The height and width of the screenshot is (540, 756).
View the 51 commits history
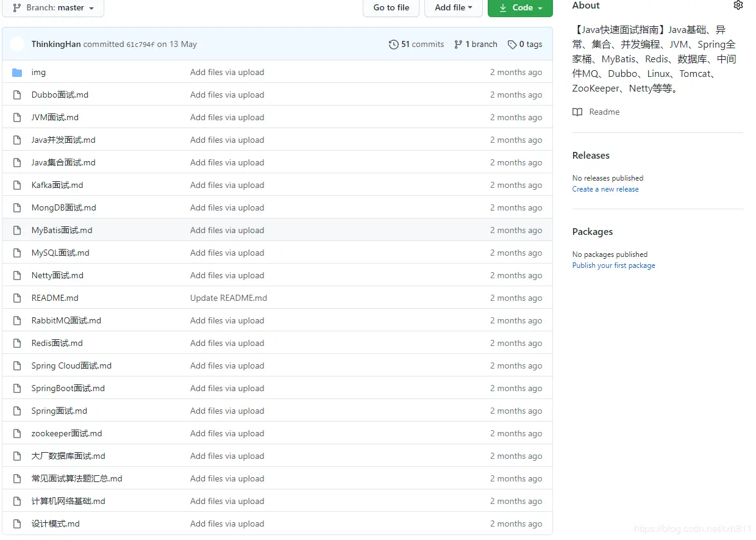point(416,44)
